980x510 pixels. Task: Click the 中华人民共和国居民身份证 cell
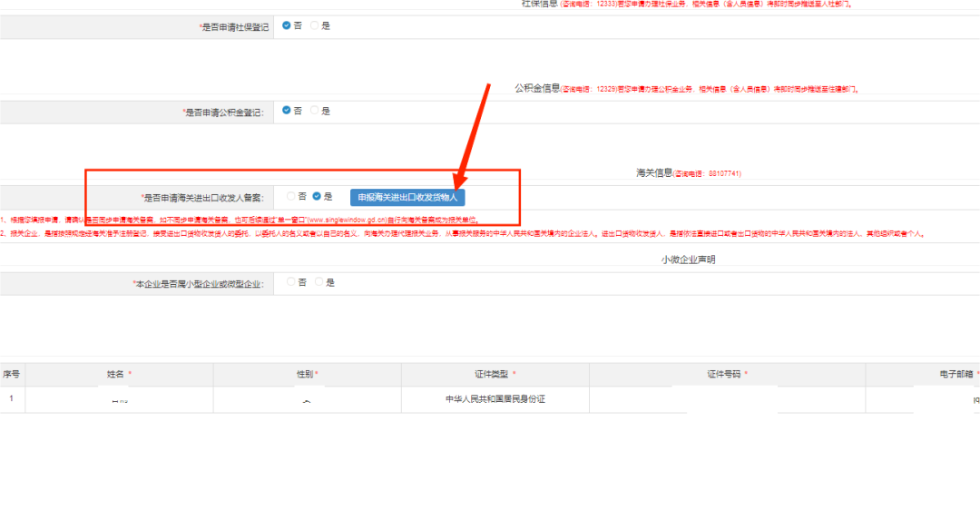tap(495, 399)
